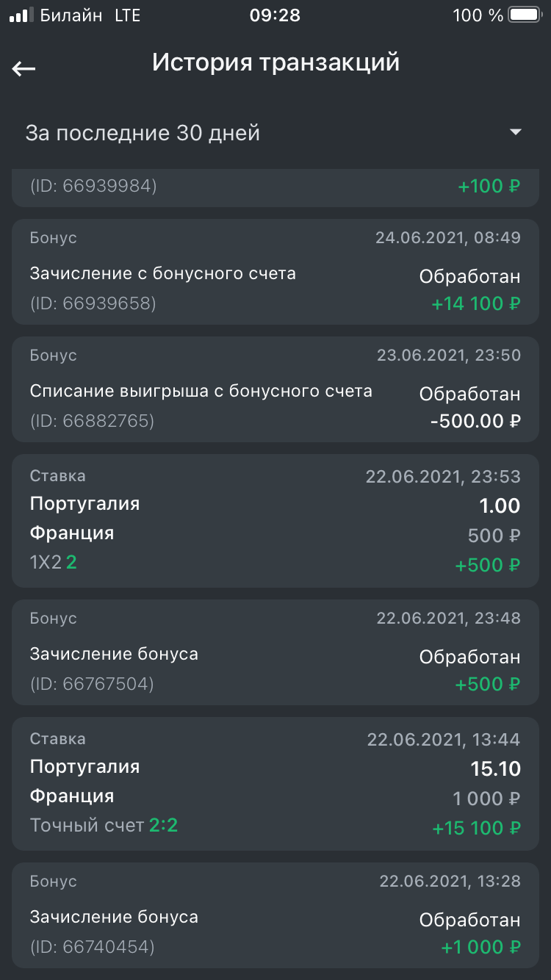
Task: Tap transaction ID 66740454
Action: (93, 947)
